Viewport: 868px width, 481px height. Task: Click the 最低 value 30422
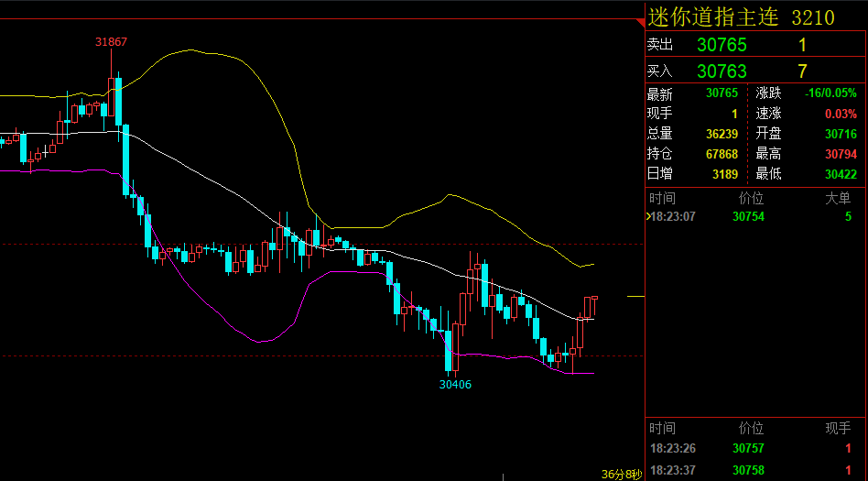(841, 174)
